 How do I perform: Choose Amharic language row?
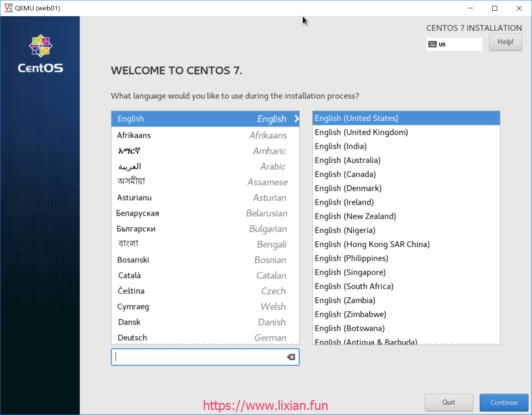pos(205,151)
